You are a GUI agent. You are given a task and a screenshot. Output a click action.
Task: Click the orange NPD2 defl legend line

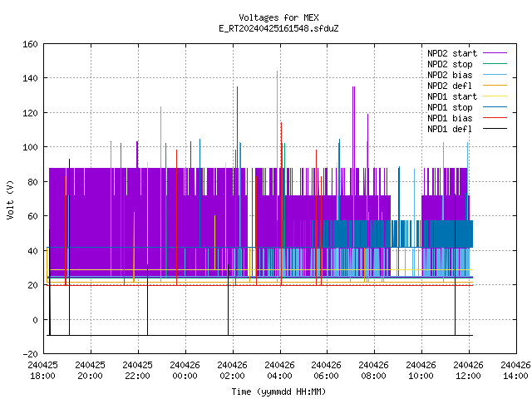pyautogui.click(x=495, y=86)
